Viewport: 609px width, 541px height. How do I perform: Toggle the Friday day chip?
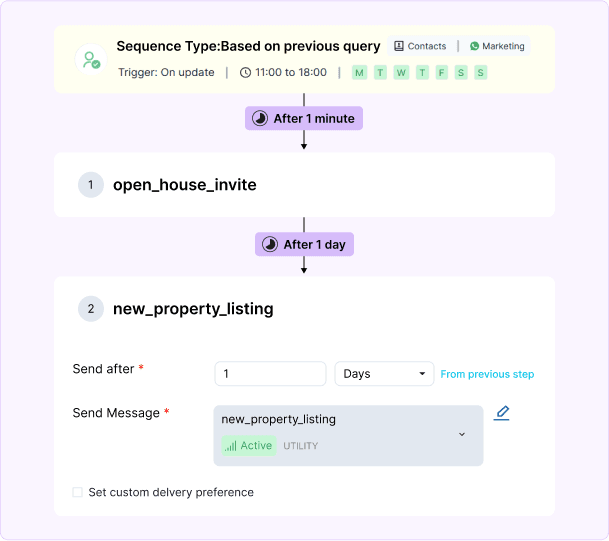[441, 72]
